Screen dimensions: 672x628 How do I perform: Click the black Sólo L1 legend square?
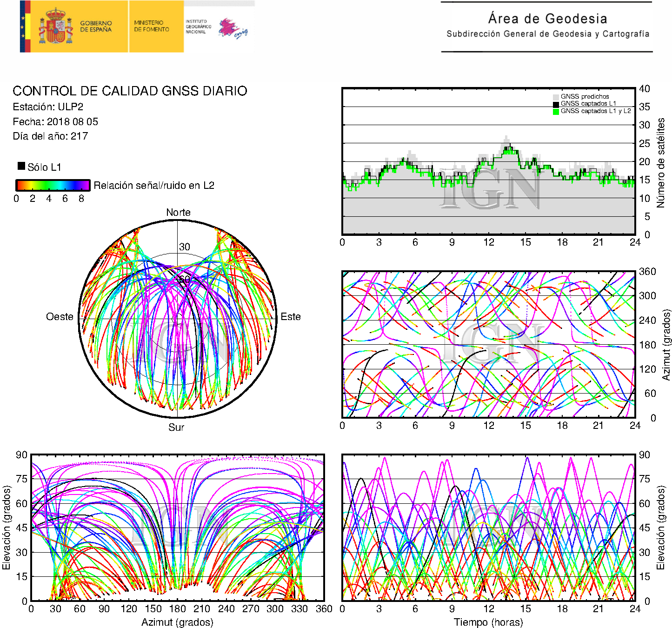click(21, 166)
